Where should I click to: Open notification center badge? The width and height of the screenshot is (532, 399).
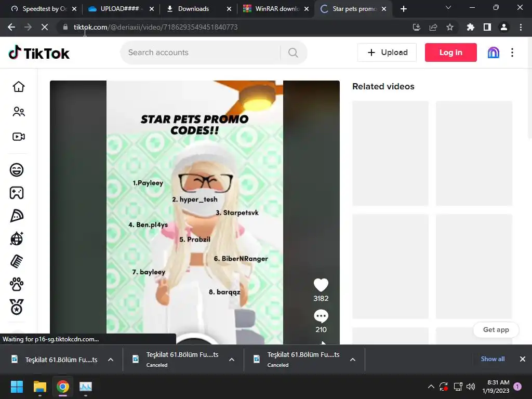pos(517,387)
